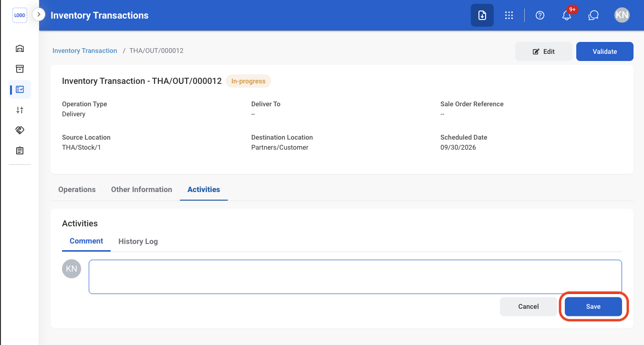Open the help question mark icon
Image resolution: width=644 pixels, height=345 pixels.
click(x=540, y=15)
